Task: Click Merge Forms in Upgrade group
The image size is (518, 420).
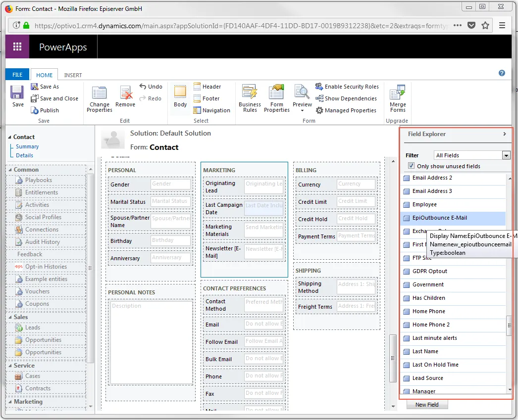Action: pyautogui.click(x=398, y=98)
